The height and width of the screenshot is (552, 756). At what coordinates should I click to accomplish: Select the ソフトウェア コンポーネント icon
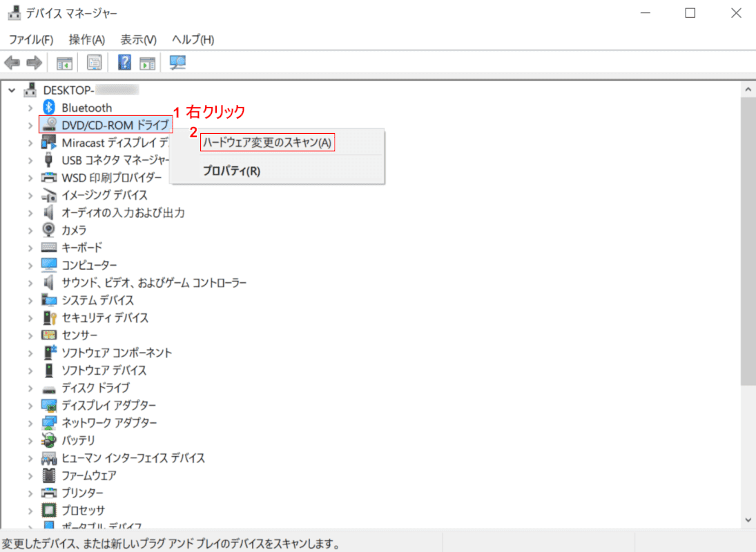point(50,353)
